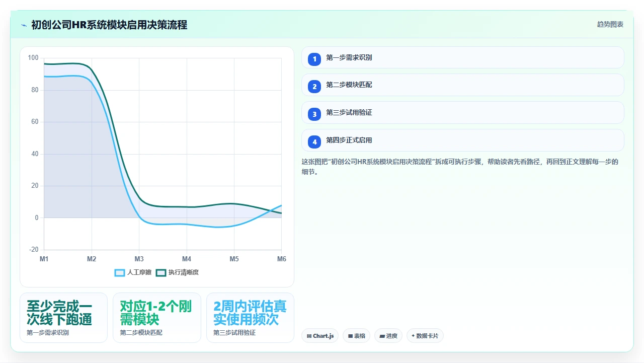644x363 pixels.
Task: Click the 40 y-axis value
Action: pyautogui.click(x=35, y=154)
